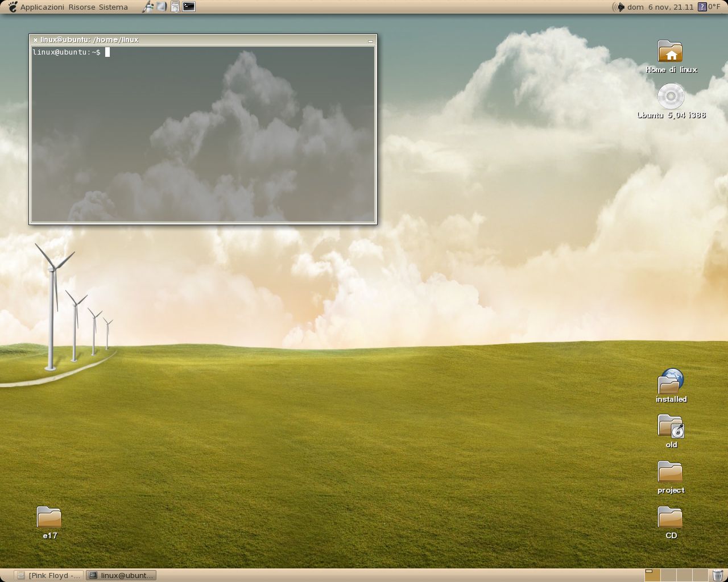Click the gray monitor launcher icon

click(162, 7)
